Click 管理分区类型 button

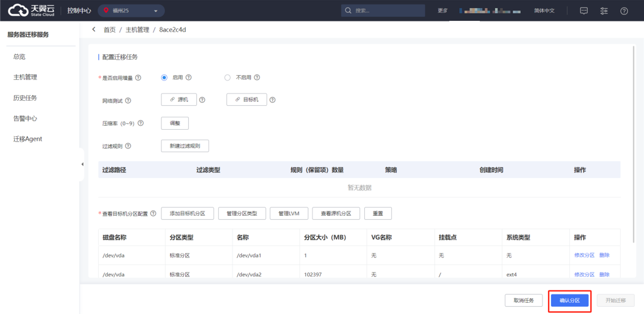pyautogui.click(x=242, y=213)
